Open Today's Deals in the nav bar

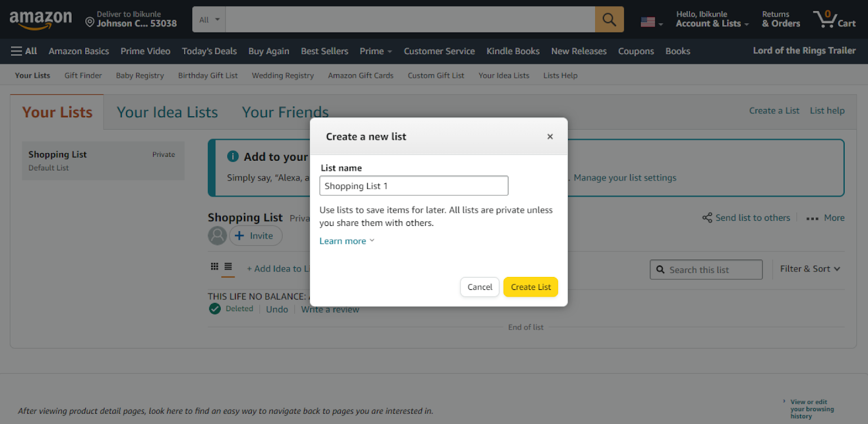click(209, 51)
